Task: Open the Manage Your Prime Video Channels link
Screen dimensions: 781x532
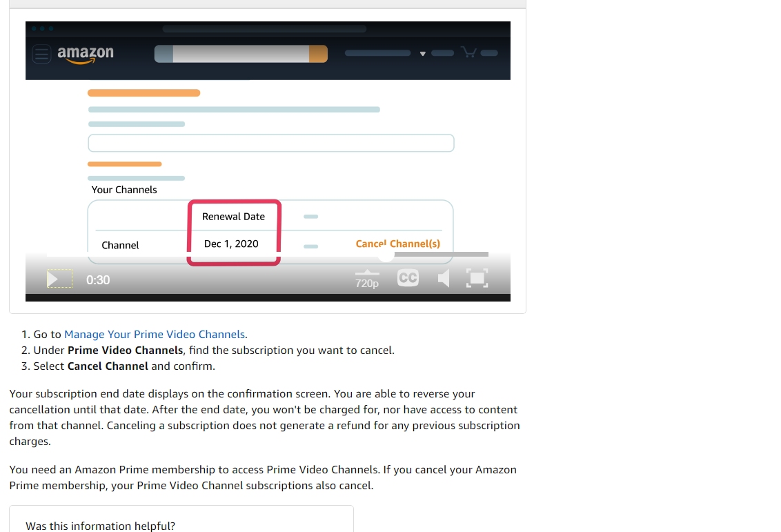Action: (155, 334)
